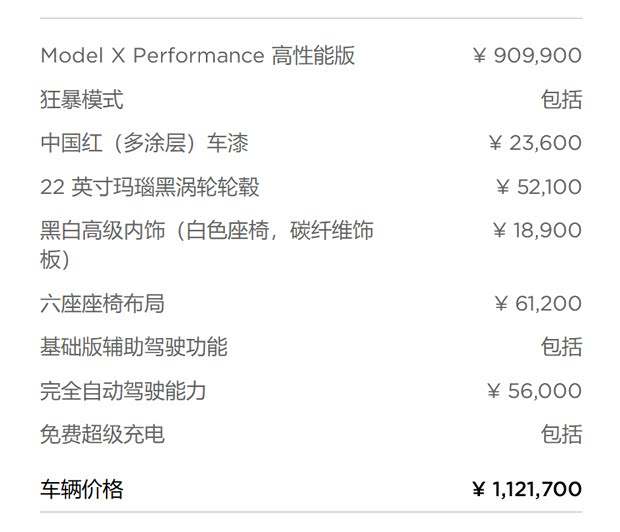620x532 pixels.
Task: Click 包括 in the 免费超级充电 row
Action: point(560,434)
